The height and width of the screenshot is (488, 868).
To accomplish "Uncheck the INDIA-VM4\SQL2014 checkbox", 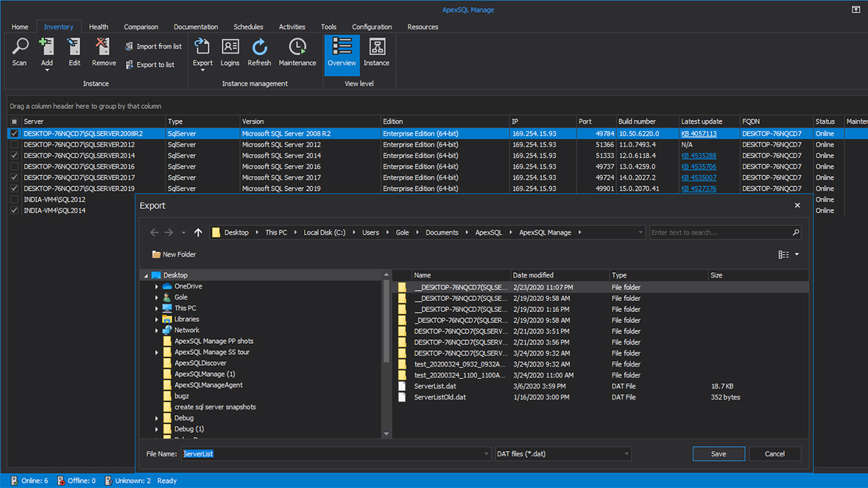I will pyautogui.click(x=15, y=211).
